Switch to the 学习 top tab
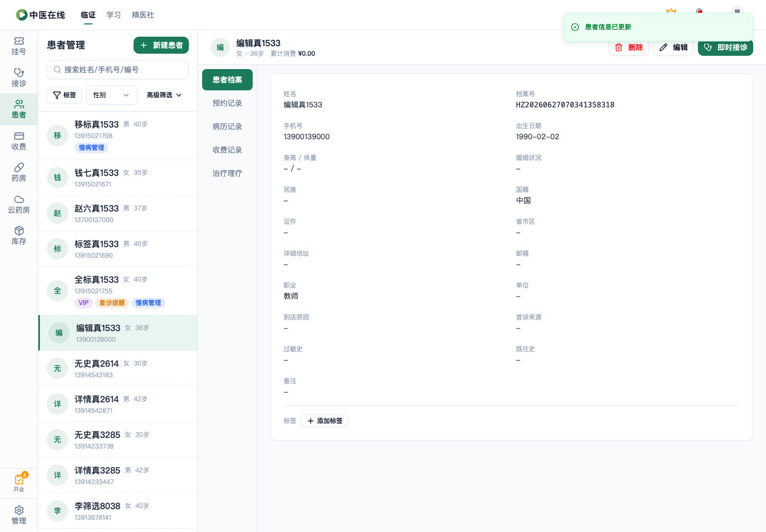766x532 pixels. coord(114,15)
